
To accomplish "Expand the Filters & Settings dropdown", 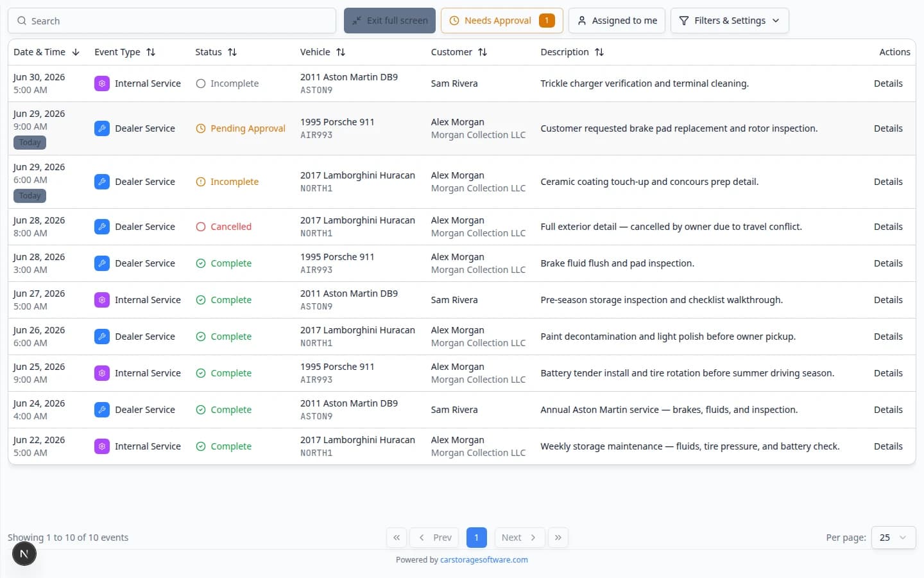I will pyautogui.click(x=730, y=21).
